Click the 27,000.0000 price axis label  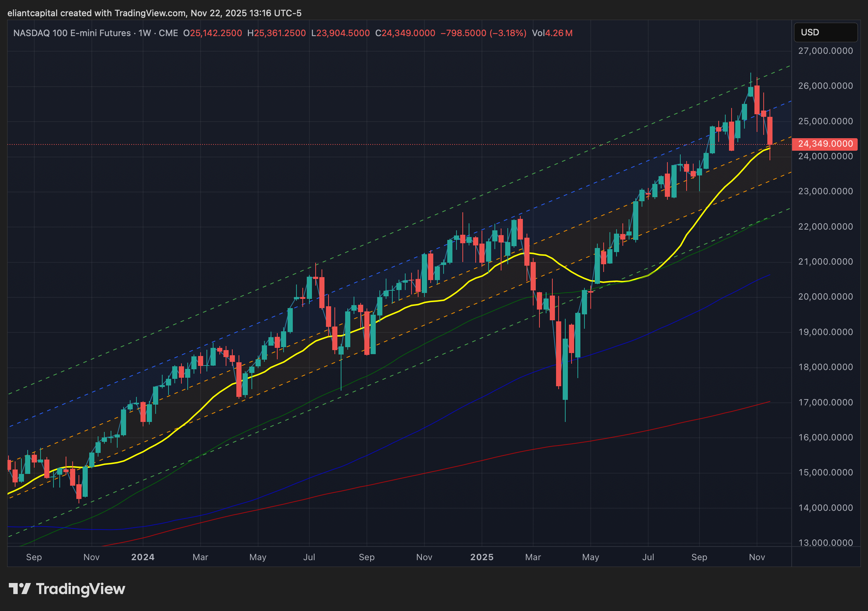click(x=825, y=51)
